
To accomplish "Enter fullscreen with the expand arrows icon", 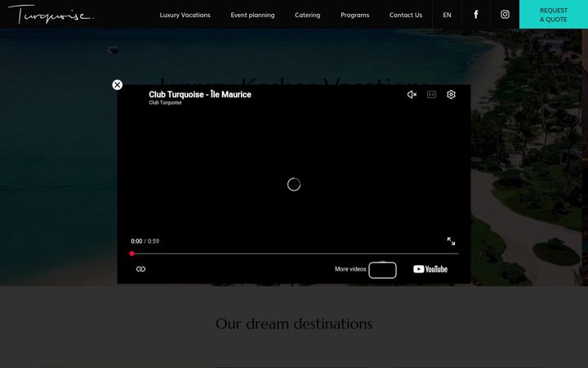I will (x=451, y=241).
